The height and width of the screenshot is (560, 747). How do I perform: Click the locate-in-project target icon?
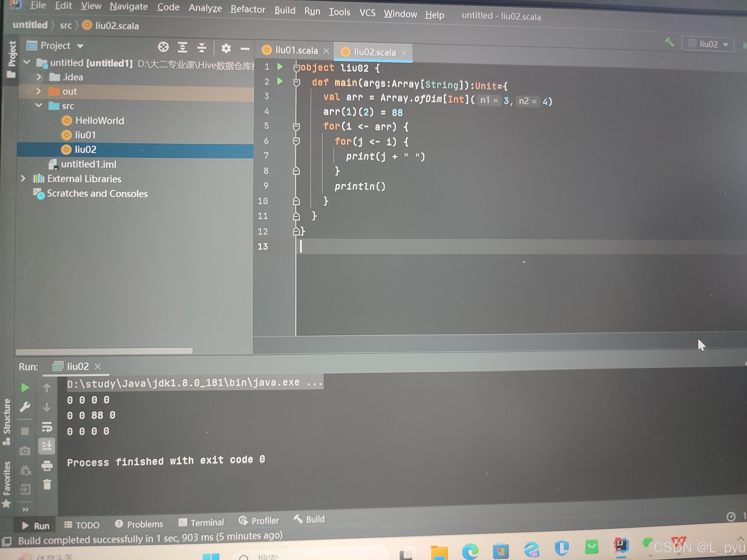tap(163, 47)
